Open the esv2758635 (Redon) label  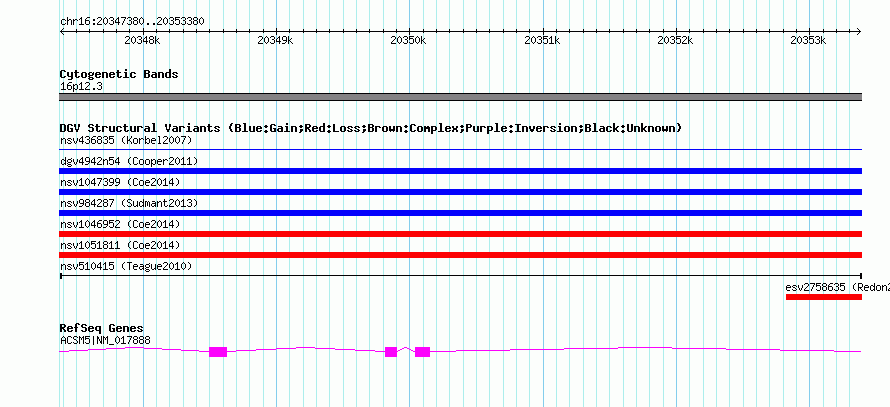(838, 287)
